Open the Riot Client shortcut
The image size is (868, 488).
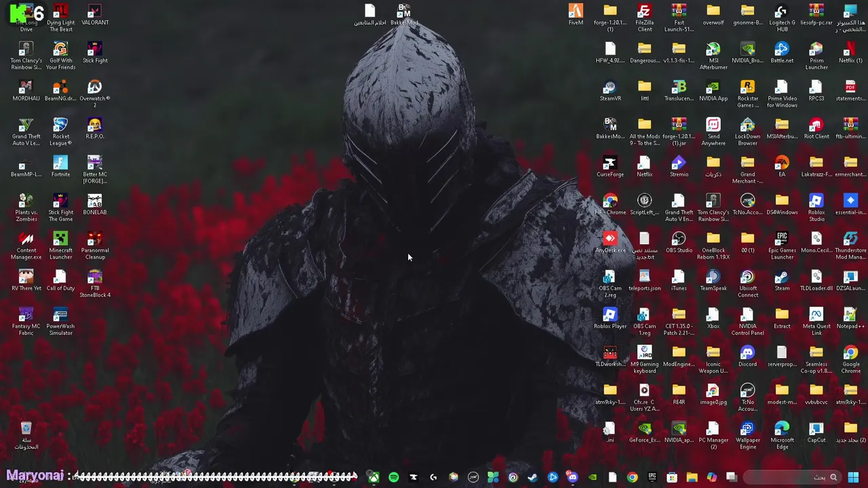(816, 129)
